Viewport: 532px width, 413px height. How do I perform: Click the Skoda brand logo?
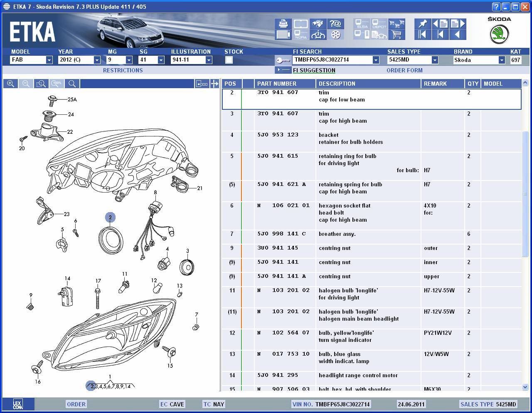click(499, 34)
